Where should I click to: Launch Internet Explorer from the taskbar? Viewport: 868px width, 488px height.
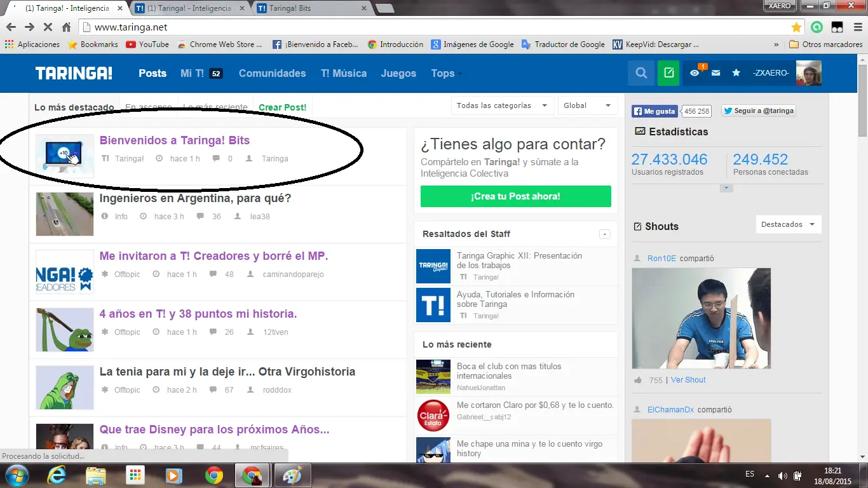click(58, 475)
